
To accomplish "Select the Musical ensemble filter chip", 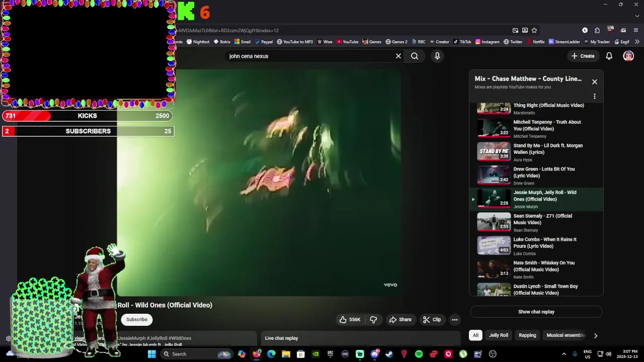I will coord(566,335).
